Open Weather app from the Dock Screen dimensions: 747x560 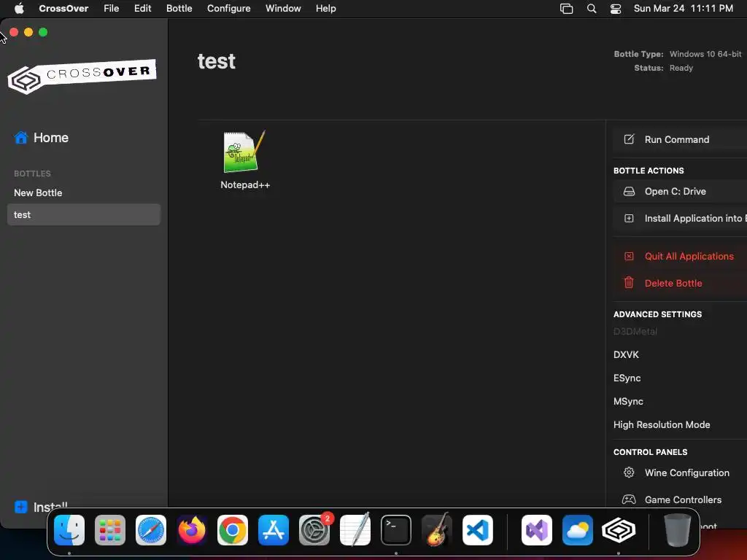[578, 529]
